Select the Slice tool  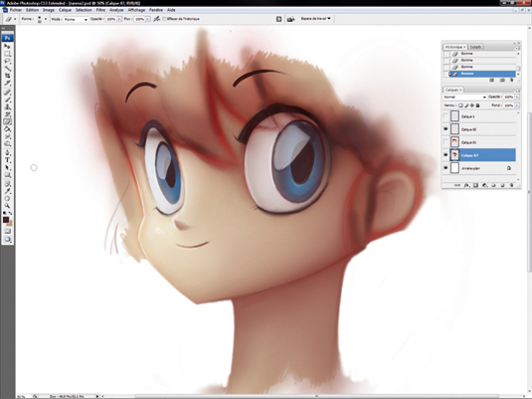pos(7,84)
